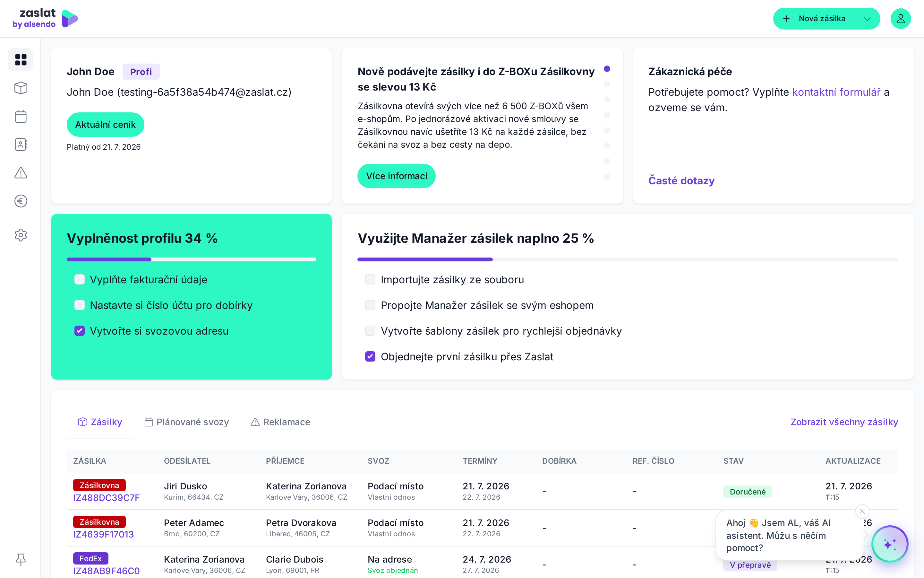Click Zobrazit všechny zásilky link
Image resolution: width=924 pixels, height=578 pixels.
[x=844, y=422]
